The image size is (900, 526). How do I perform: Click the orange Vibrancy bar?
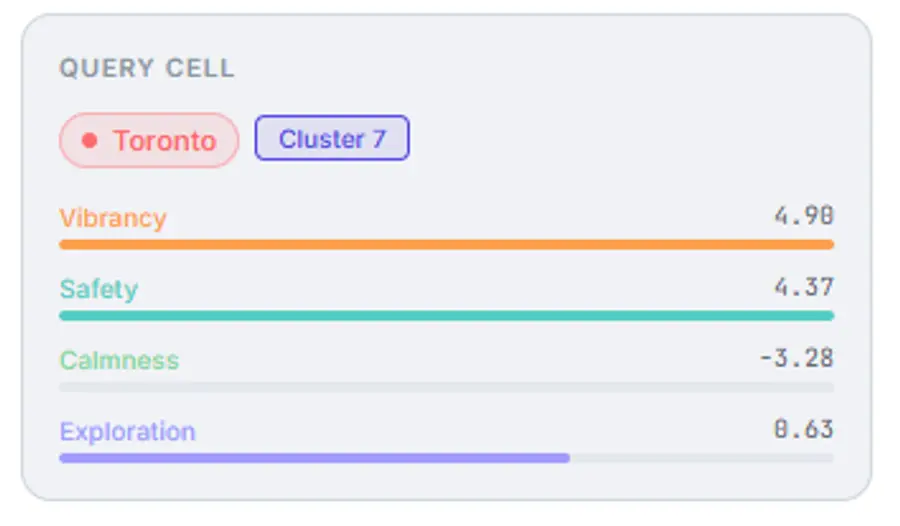click(446, 244)
